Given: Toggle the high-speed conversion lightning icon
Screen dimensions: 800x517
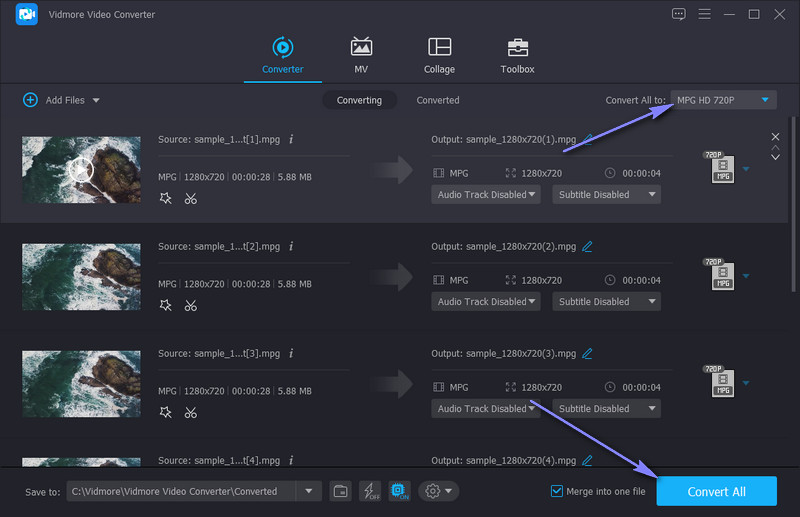Looking at the screenshot, I should [370, 490].
